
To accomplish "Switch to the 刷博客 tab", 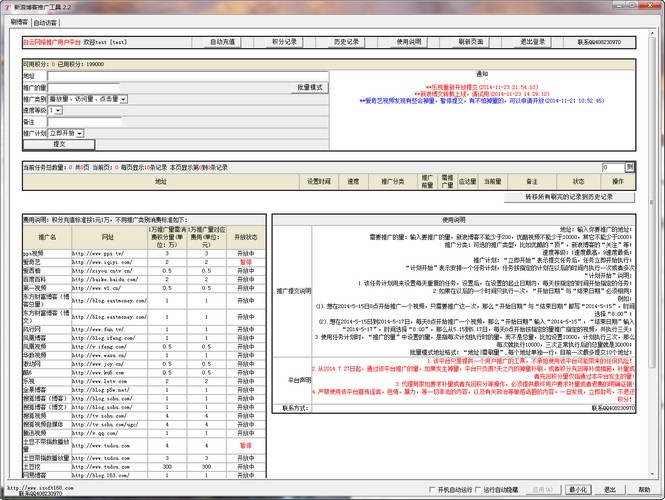I will tap(17, 21).
